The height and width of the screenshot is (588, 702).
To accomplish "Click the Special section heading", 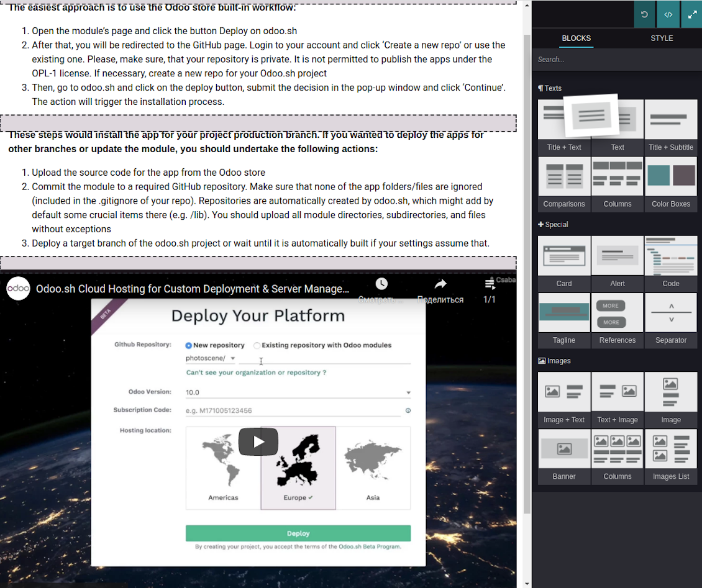I will (x=553, y=225).
